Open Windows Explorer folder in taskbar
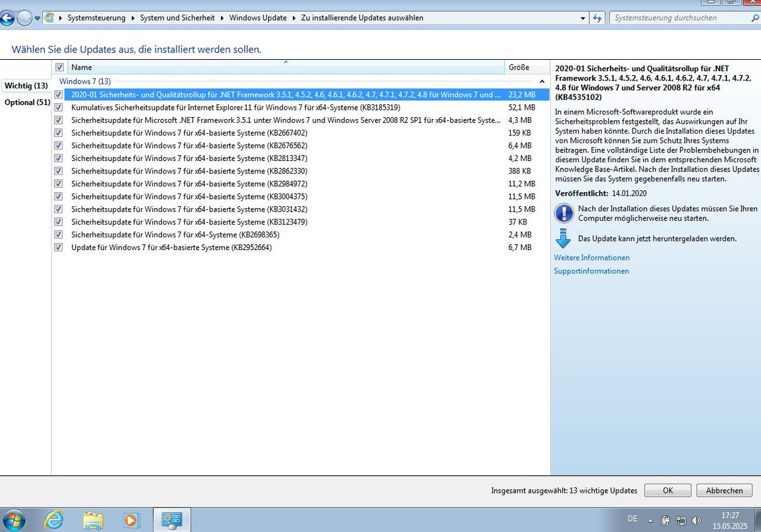This screenshot has height=532, width=761. coord(92,520)
